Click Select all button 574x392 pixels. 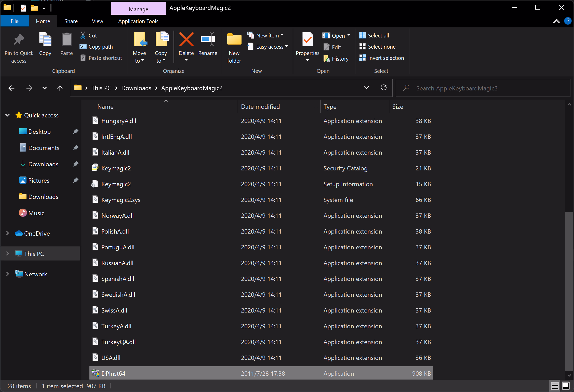[374, 35]
